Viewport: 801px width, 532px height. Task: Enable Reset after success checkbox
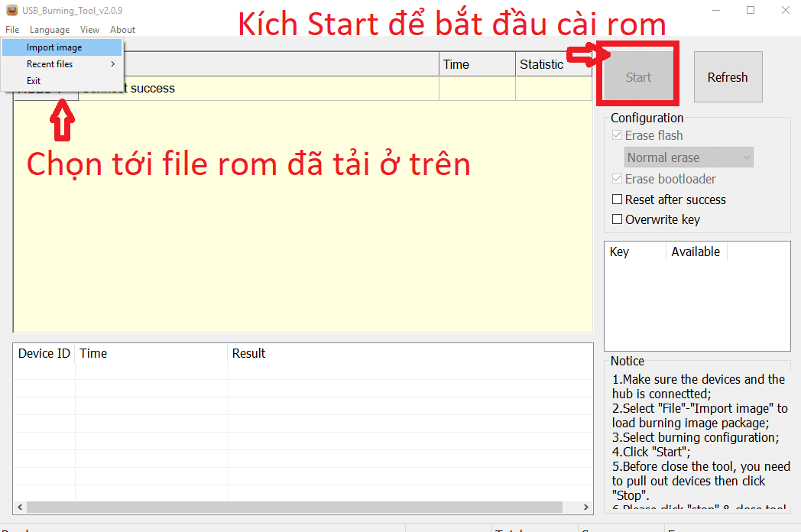point(617,199)
